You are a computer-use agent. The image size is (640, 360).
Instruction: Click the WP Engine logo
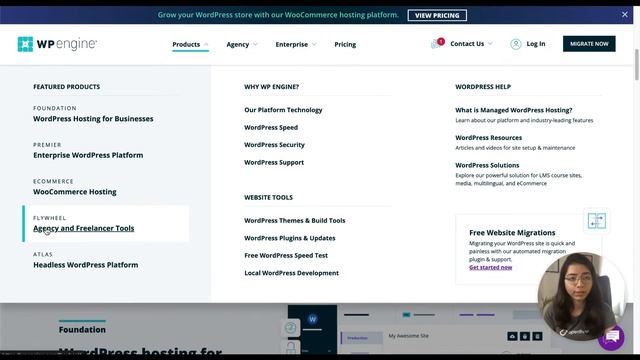(x=57, y=44)
